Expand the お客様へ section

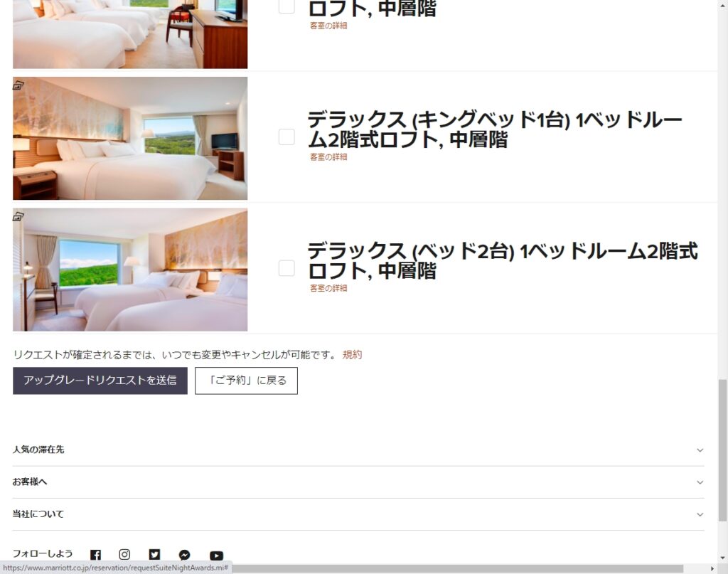[x=358, y=482]
